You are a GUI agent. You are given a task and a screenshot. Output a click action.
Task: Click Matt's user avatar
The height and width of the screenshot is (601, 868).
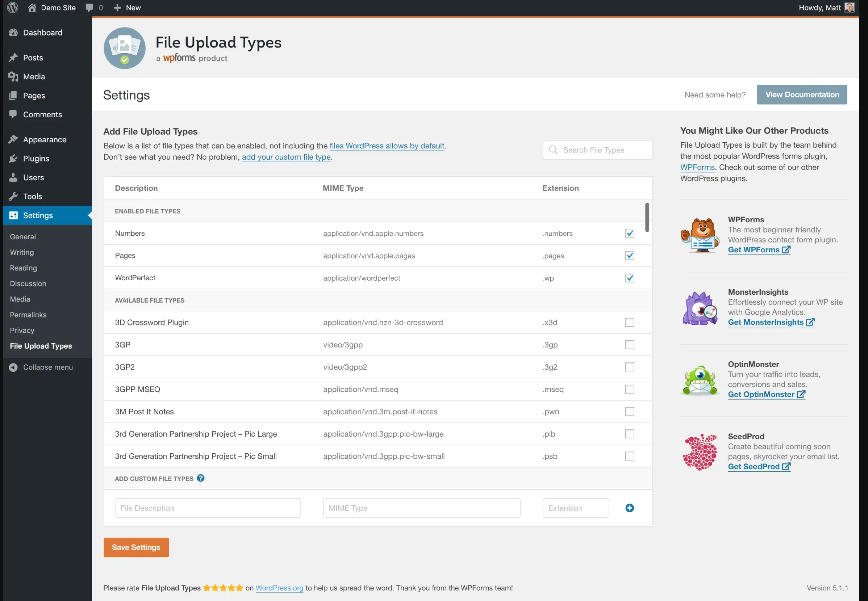click(x=849, y=8)
